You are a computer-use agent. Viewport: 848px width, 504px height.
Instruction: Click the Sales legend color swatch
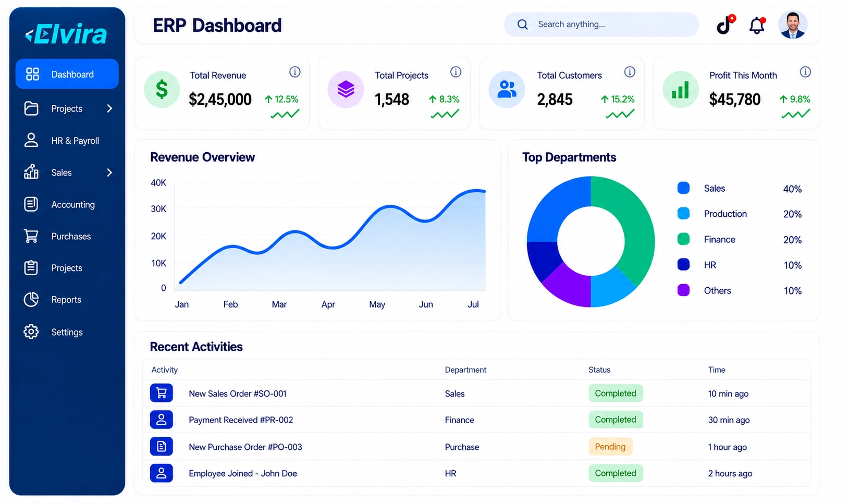[x=683, y=188]
